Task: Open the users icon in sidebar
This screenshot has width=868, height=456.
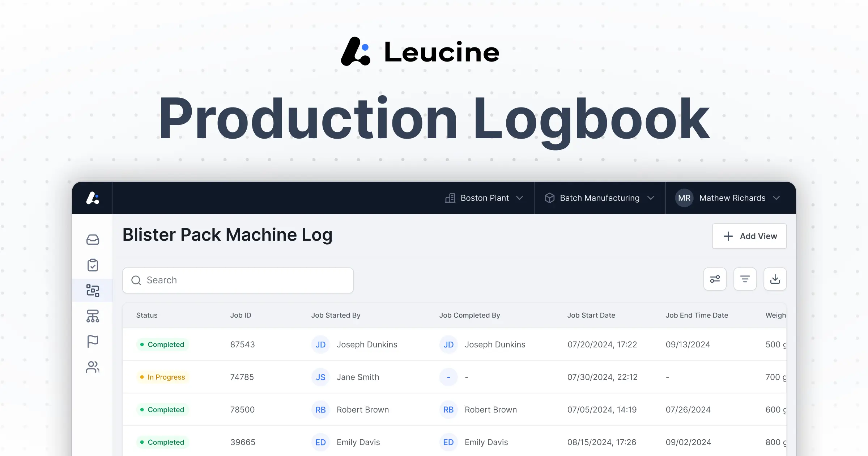Action: (93, 367)
